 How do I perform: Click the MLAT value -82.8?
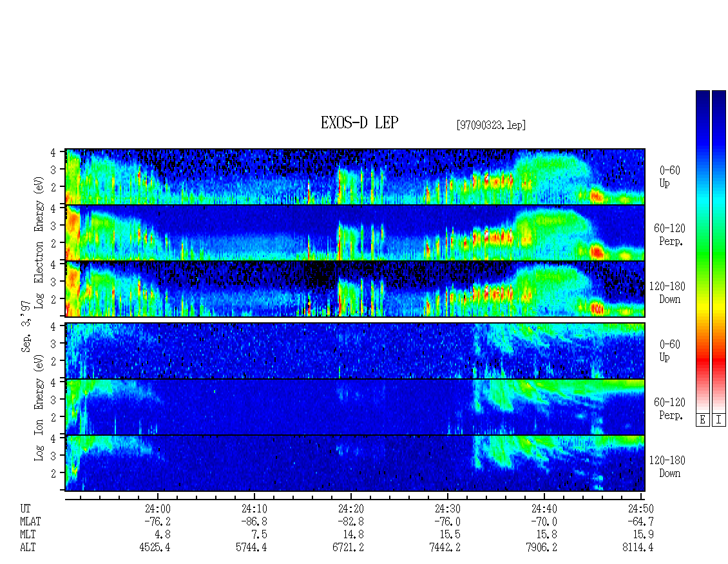point(350,521)
